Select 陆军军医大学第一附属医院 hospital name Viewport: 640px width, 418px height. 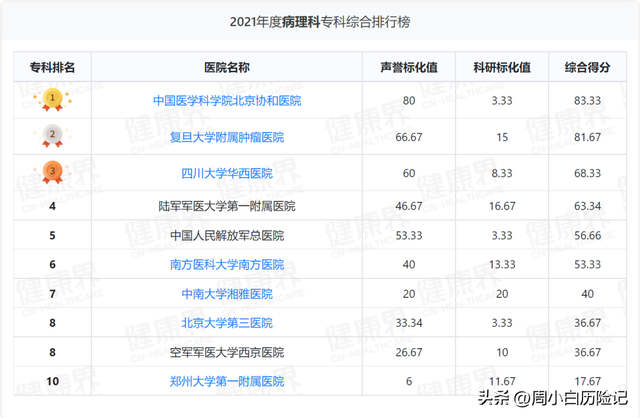coord(227,206)
